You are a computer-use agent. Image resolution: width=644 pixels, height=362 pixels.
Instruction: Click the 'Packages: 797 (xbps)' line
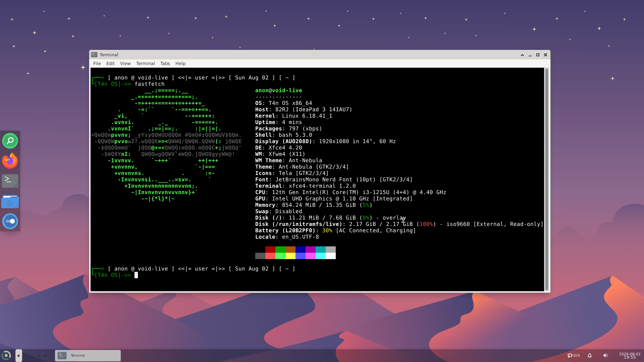coord(288,129)
